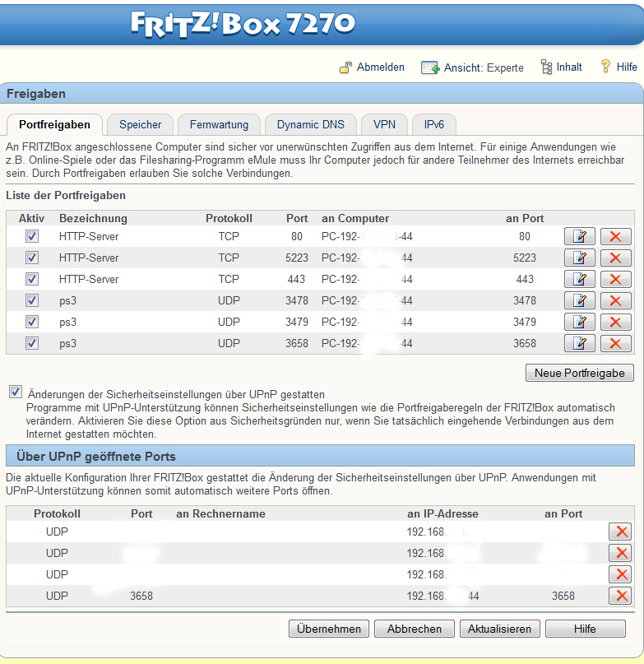
Task: Delete the ps3 port 3478 rule
Action: [x=616, y=300]
